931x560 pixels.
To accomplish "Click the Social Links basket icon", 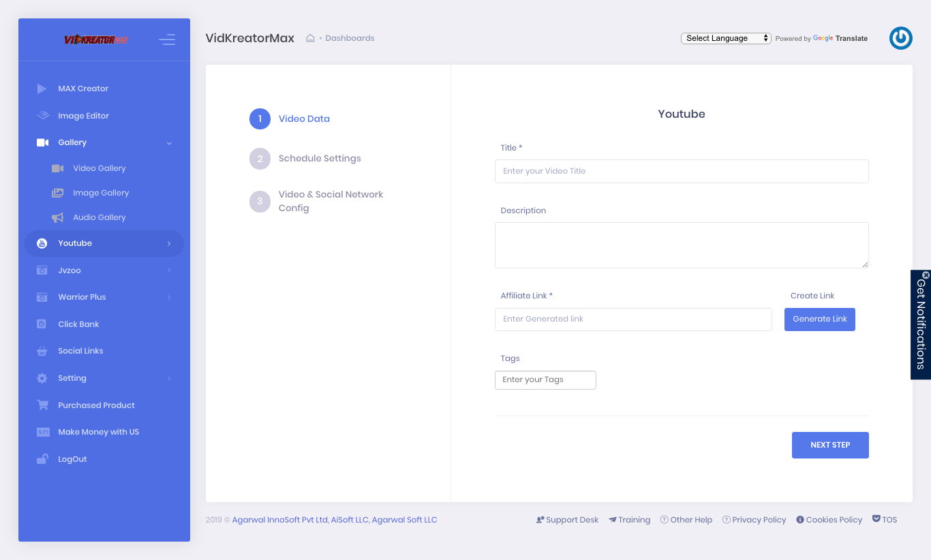I will (42, 351).
